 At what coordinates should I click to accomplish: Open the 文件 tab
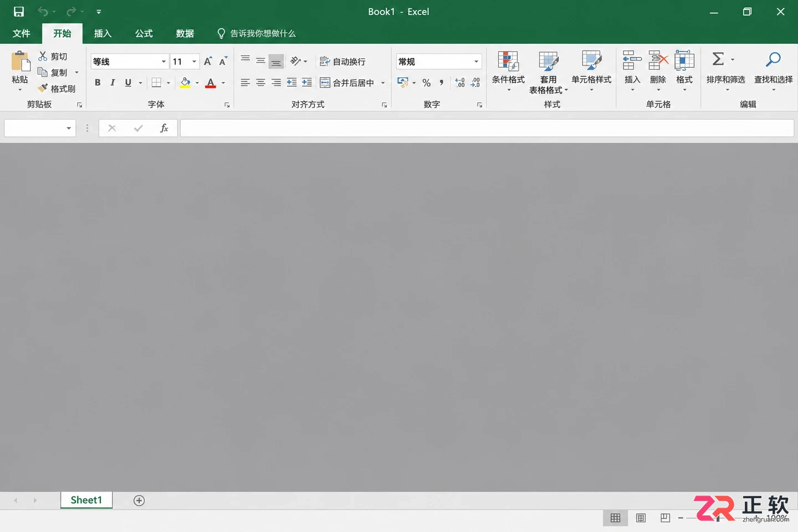coord(21,33)
